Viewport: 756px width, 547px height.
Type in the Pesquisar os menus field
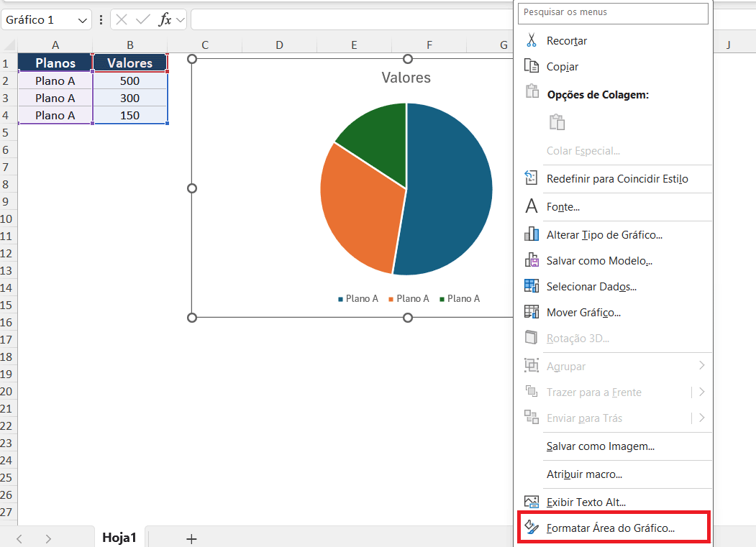click(614, 13)
